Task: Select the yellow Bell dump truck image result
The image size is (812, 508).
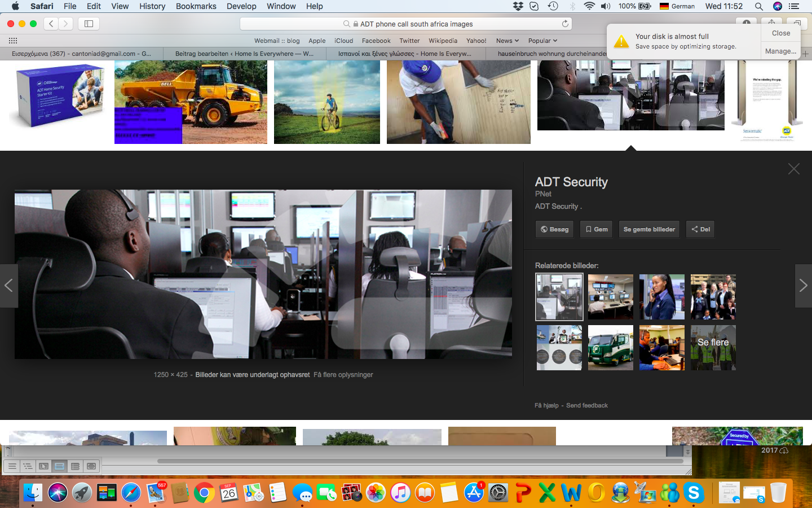Action: [x=191, y=102]
